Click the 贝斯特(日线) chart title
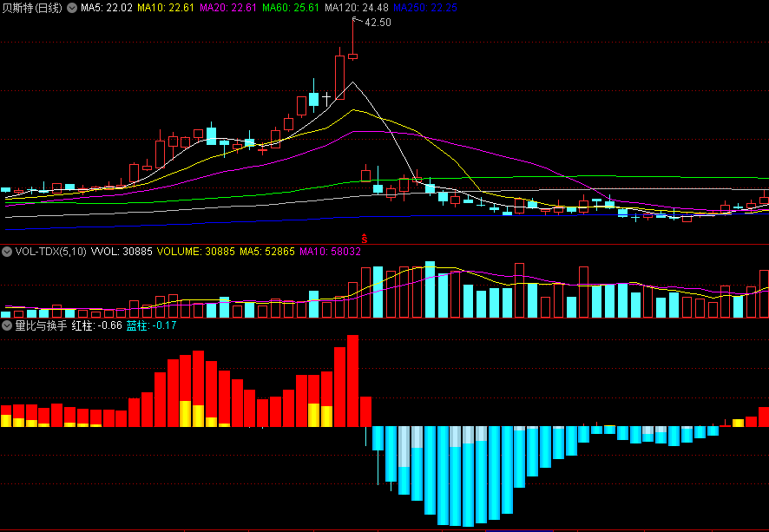 click(32, 8)
